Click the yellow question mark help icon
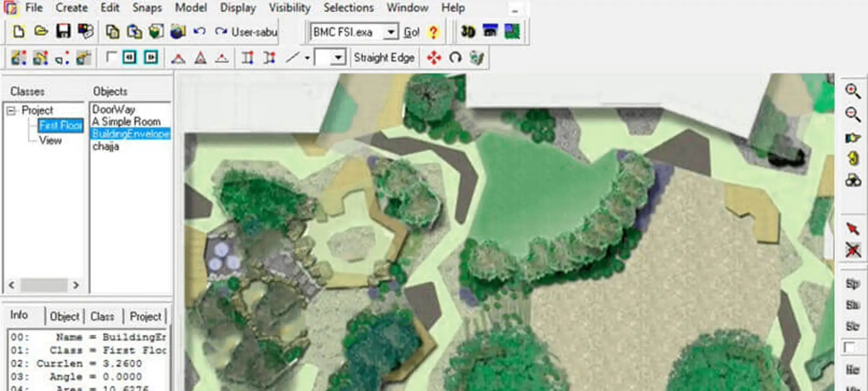This screenshot has height=391, width=868. click(x=433, y=32)
